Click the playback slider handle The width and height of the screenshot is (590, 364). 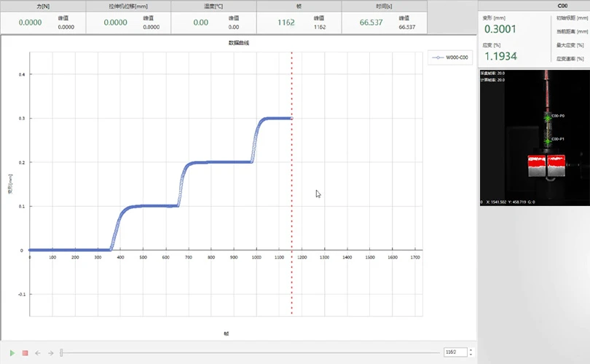[x=61, y=352]
